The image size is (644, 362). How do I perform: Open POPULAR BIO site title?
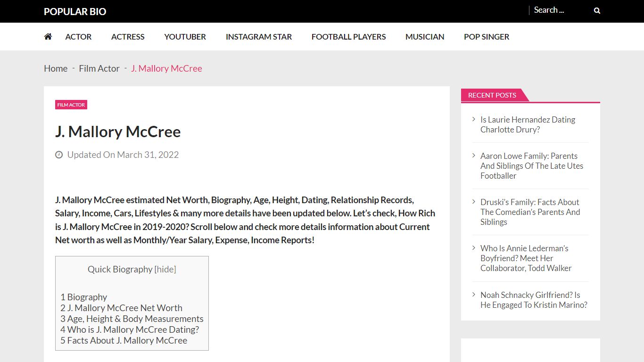click(75, 11)
